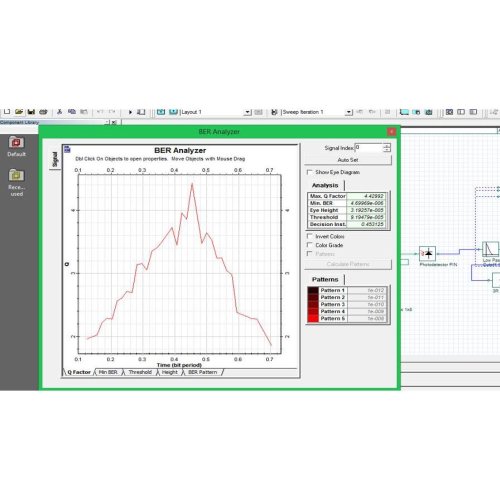500x500 pixels.
Task: Click the Time (bit period) axis label
Action: tap(179, 365)
